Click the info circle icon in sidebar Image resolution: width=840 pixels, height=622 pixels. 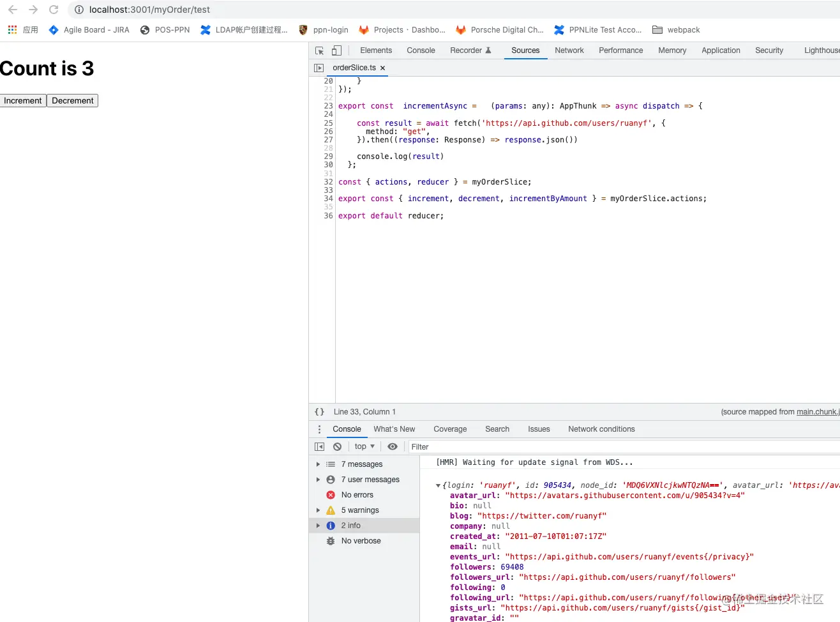(x=331, y=526)
